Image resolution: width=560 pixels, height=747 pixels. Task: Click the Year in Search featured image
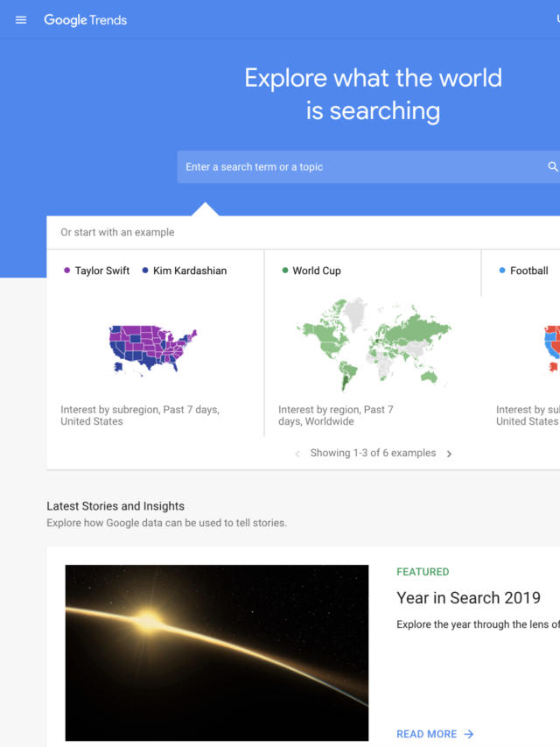(216, 652)
